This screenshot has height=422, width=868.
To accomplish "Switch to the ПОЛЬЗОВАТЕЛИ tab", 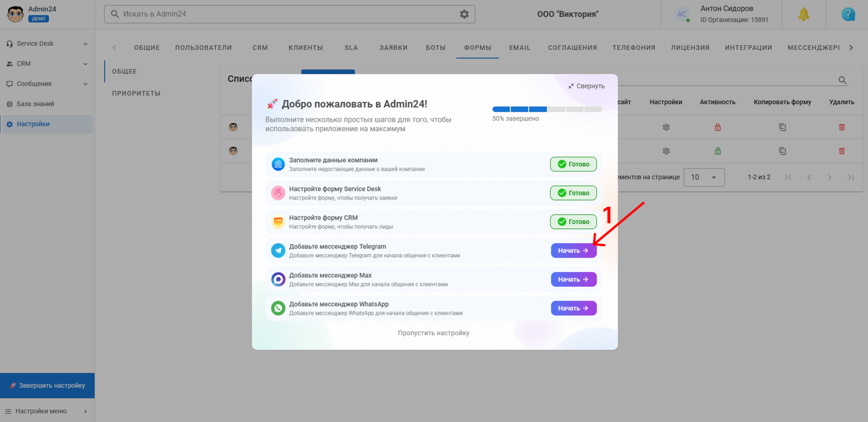I will (204, 48).
